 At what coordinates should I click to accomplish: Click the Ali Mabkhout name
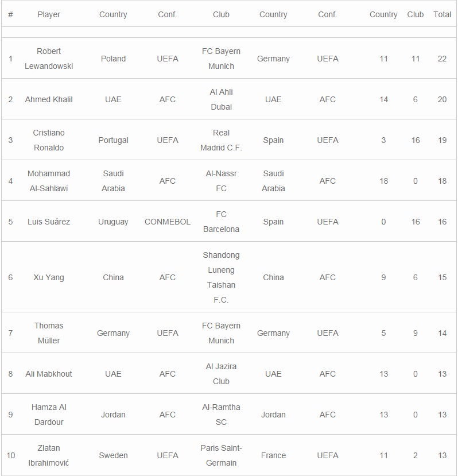coord(49,374)
